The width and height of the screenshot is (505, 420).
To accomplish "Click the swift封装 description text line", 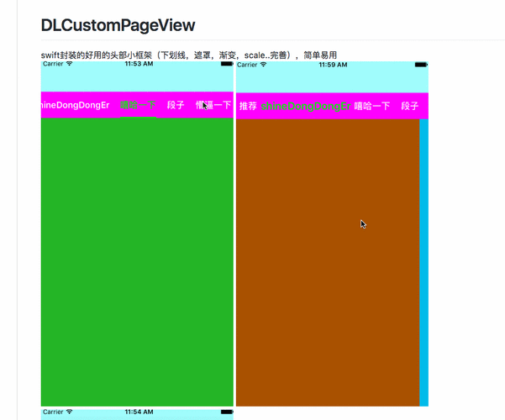I will (189, 55).
